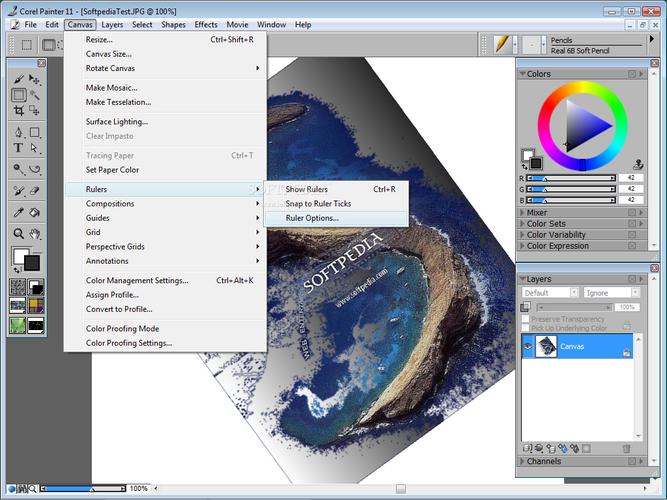Delete layer with the trash icon
The height and width of the screenshot is (500, 667).
click(626, 448)
